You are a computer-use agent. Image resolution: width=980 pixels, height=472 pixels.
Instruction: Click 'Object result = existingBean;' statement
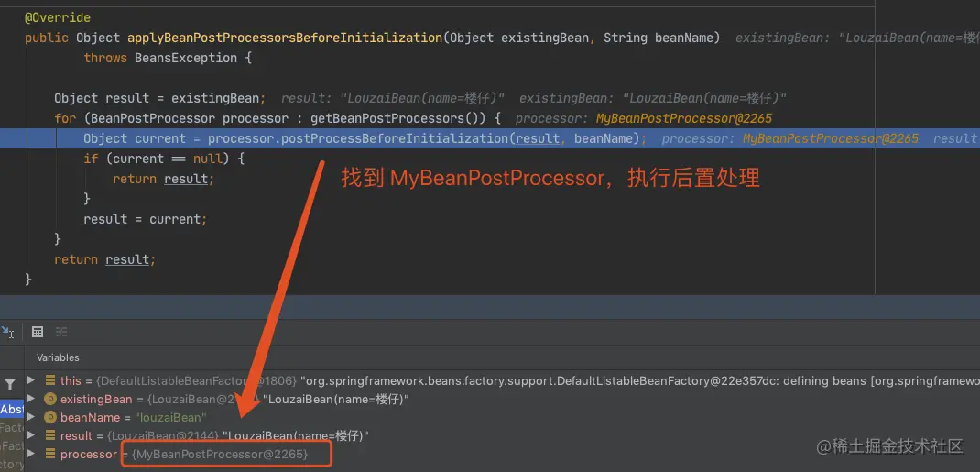tap(160, 98)
